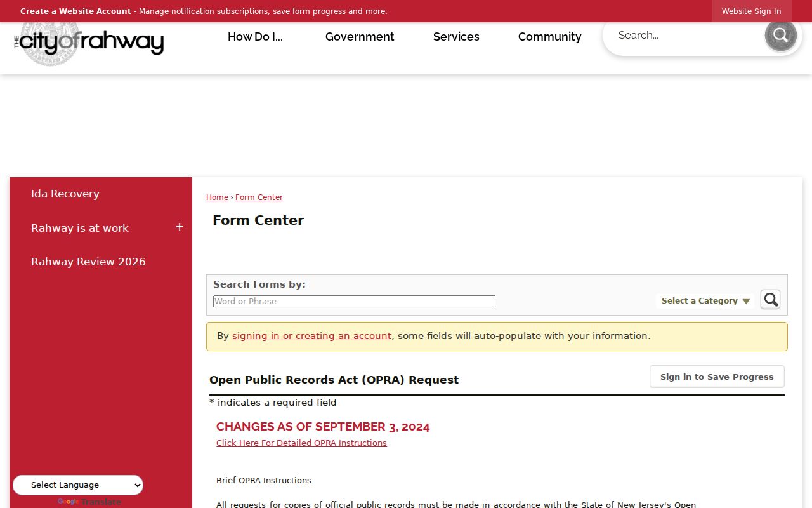Follow the signing in or creating an account link

tap(311, 336)
